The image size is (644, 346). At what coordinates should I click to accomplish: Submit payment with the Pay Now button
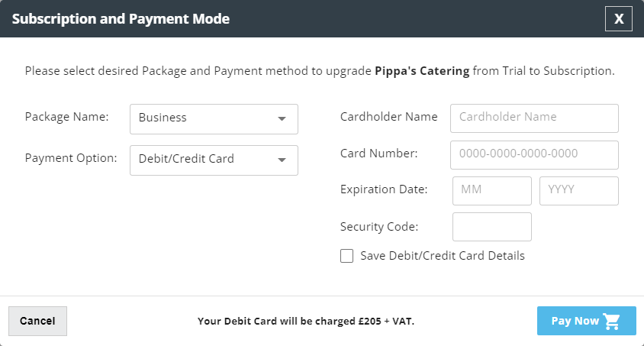(x=587, y=321)
